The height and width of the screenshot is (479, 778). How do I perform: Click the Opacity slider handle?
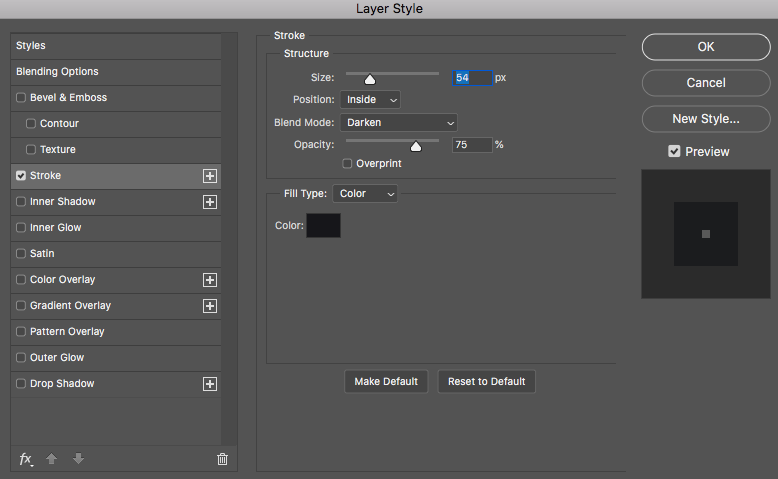point(416,146)
